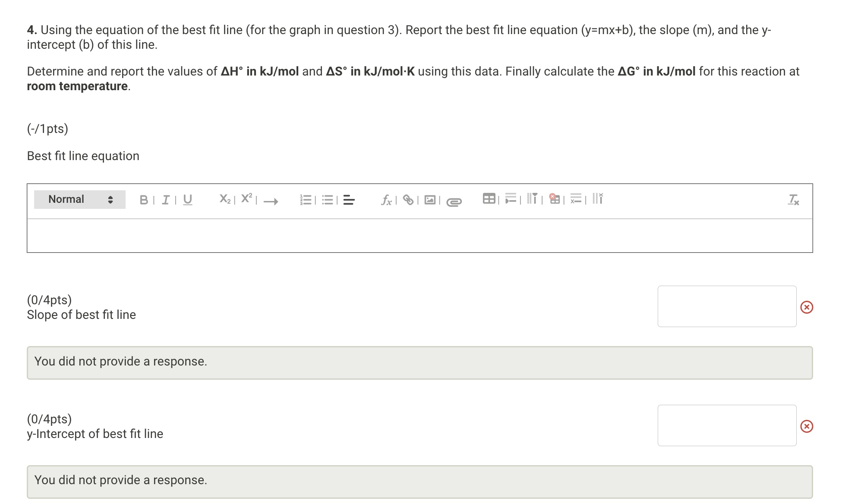Select the insert row tool

point(511,198)
